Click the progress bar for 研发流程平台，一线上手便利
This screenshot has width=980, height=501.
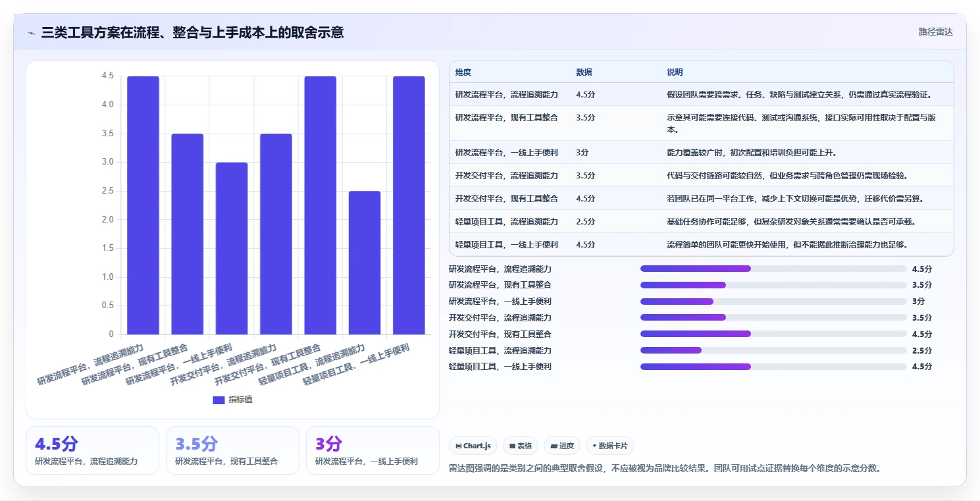coord(773,302)
